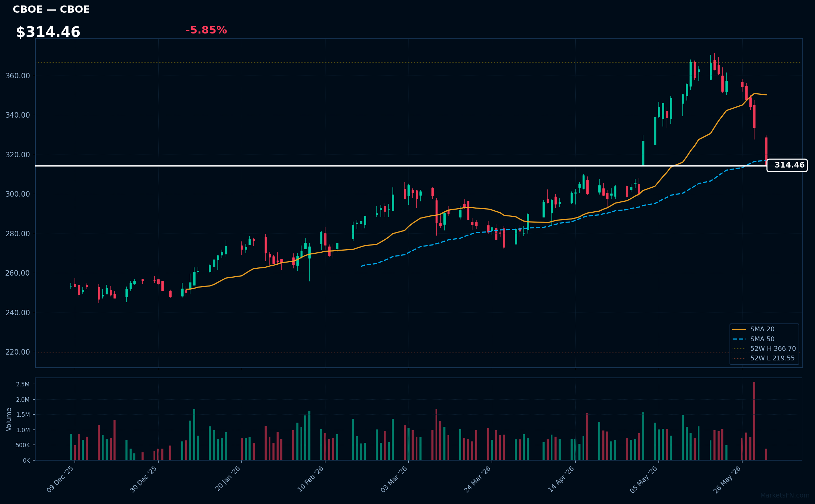Click the 340.00 price axis label
This screenshot has height=504, width=815.
click(x=18, y=115)
